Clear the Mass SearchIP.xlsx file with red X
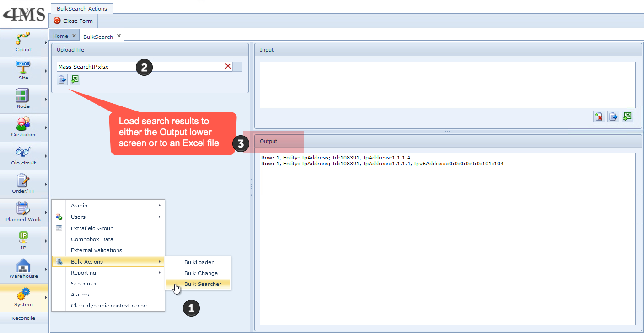This screenshot has width=644, height=333. point(227,67)
